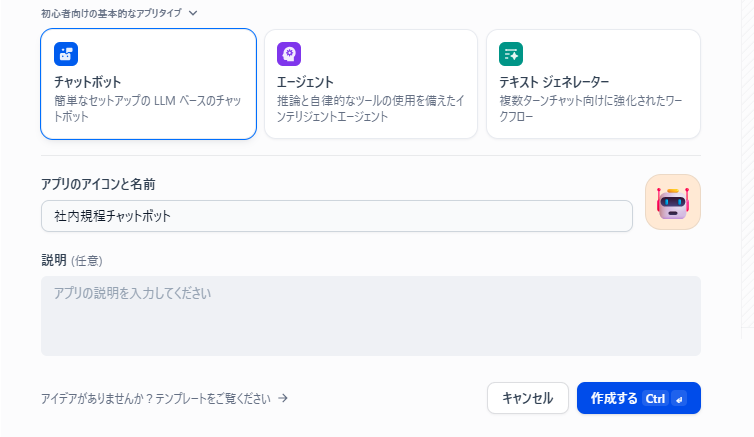
Task: Click the purple agent icon
Action: [x=289, y=54]
